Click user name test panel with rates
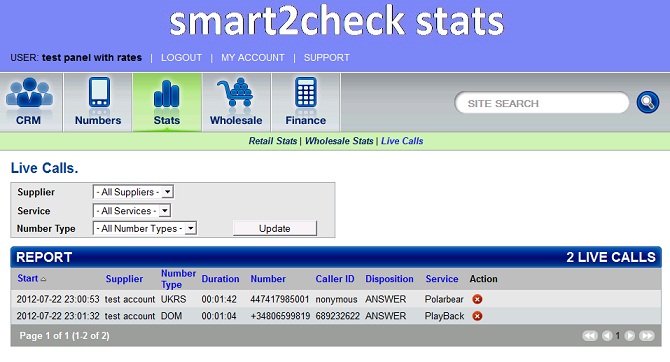Image resolution: width=670 pixels, height=362 pixels. tap(92, 58)
